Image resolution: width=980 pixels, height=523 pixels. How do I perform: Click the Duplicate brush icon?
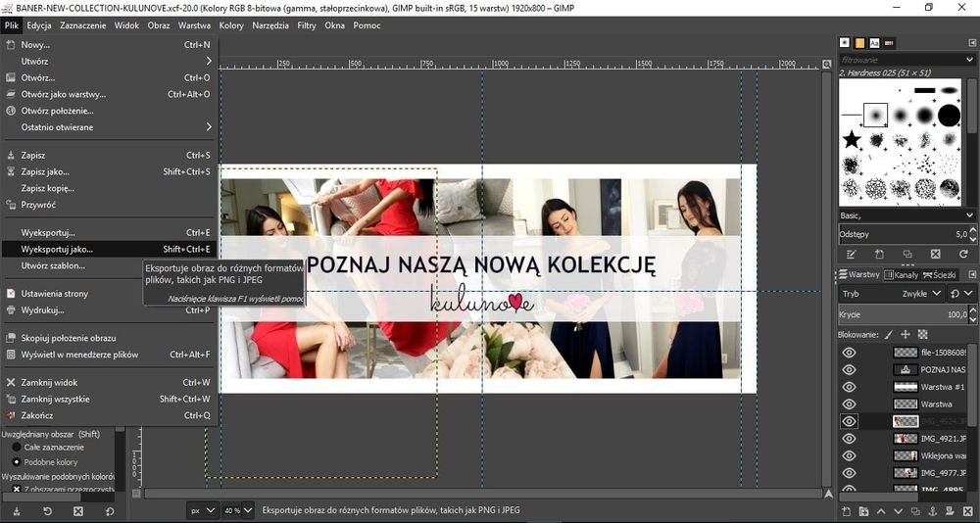pos(906,255)
